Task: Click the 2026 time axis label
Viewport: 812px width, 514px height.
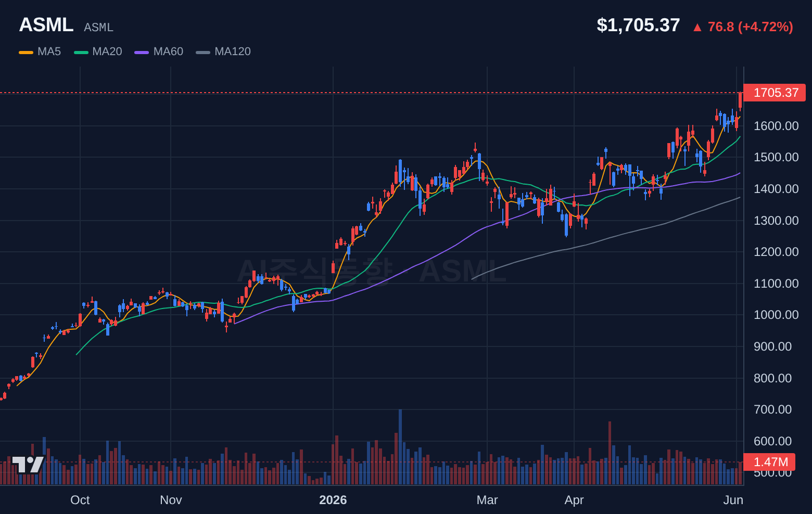Action: [x=333, y=500]
